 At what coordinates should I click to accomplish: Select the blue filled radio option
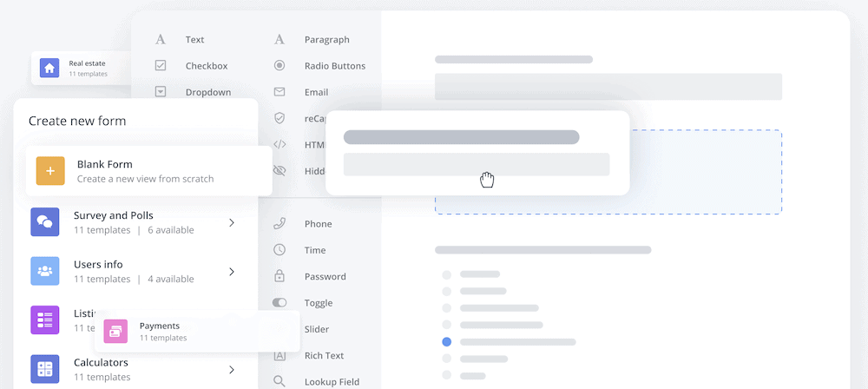[447, 342]
